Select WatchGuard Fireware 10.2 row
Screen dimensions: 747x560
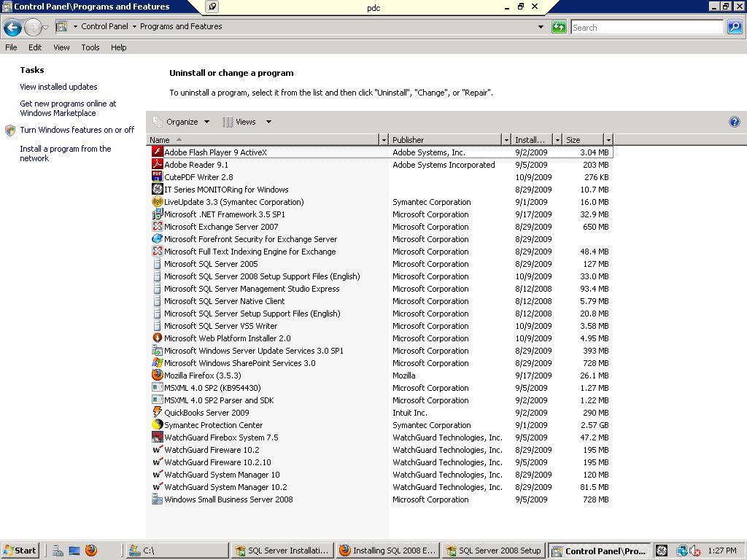tap(379, 449)
